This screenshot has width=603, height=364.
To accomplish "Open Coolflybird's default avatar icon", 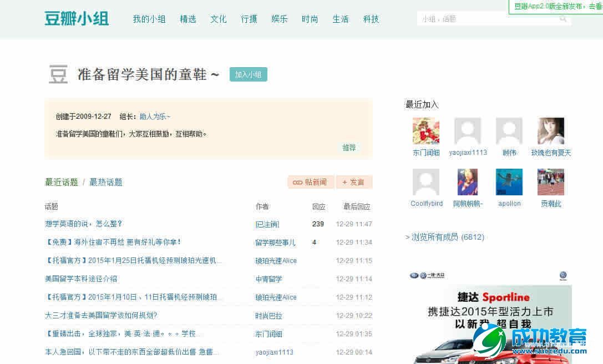I will click(x=426, y=182).
